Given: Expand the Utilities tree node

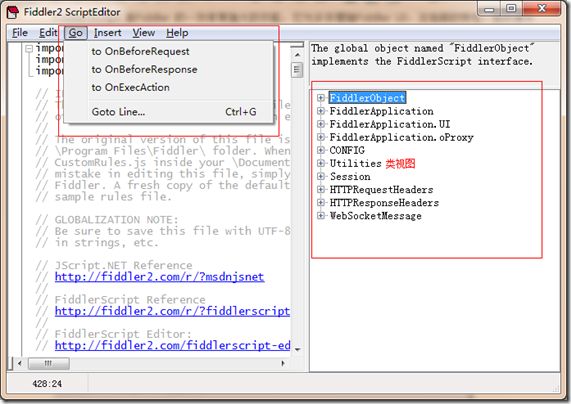Looking at the screenshot, I should pyautogui.click(x=321, y=163).
